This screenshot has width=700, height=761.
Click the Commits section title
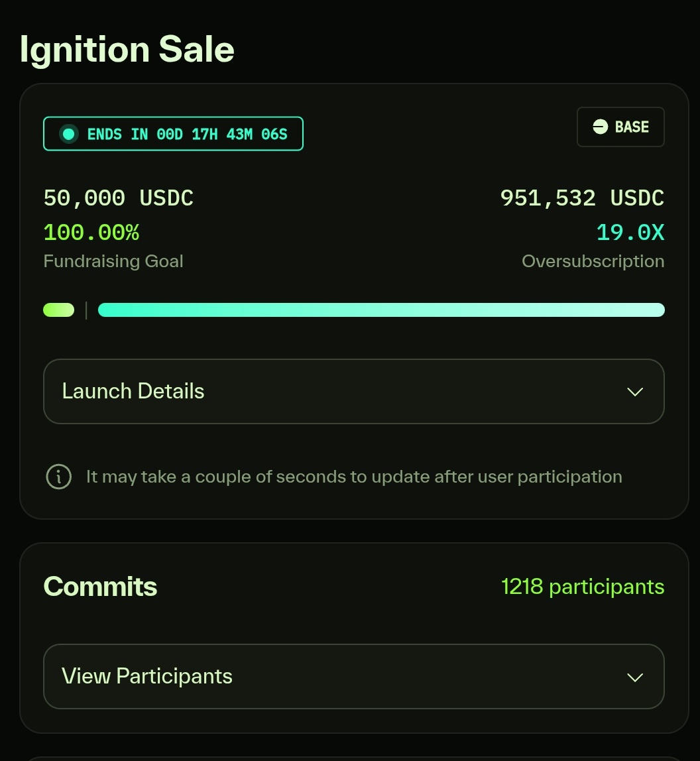tap(101, 586)
